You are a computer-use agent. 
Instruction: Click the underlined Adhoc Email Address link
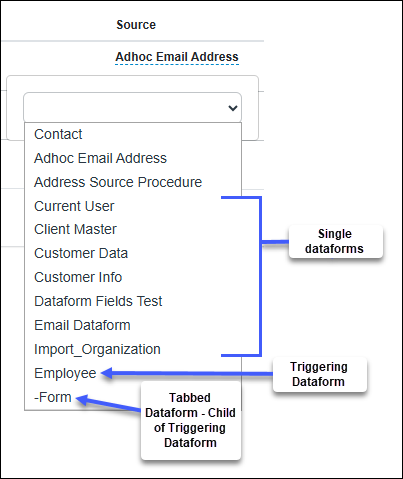[177, 57]
